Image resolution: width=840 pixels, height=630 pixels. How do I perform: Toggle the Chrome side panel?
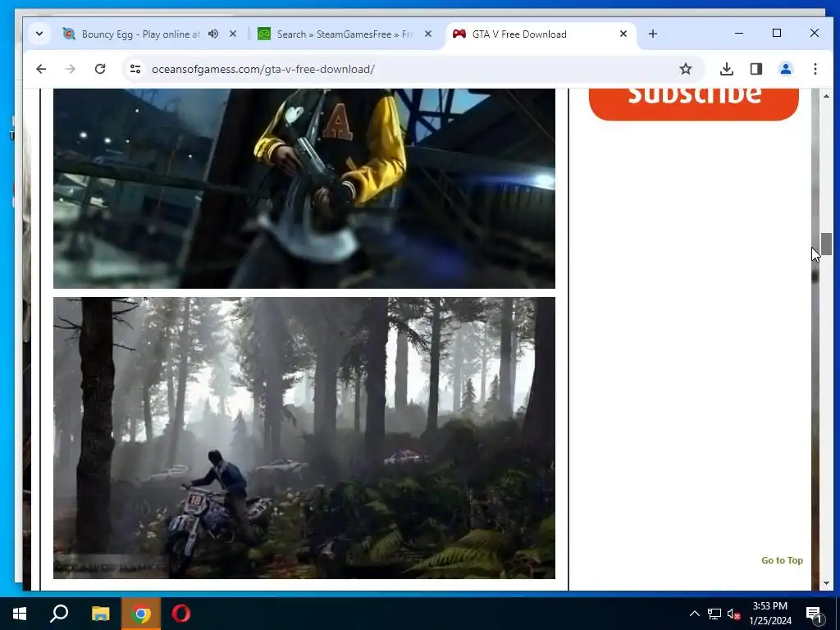(756, 69)
